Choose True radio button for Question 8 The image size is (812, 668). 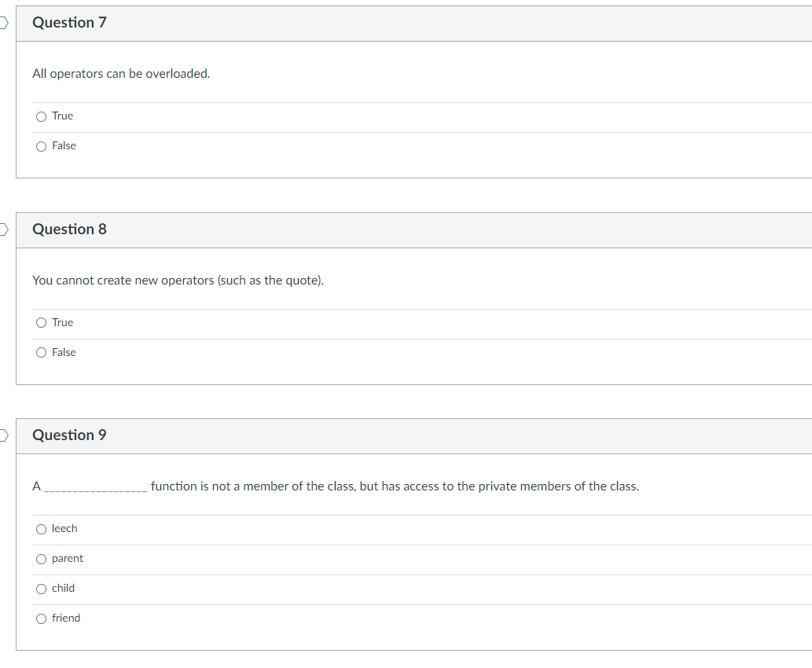click(41, 323)
